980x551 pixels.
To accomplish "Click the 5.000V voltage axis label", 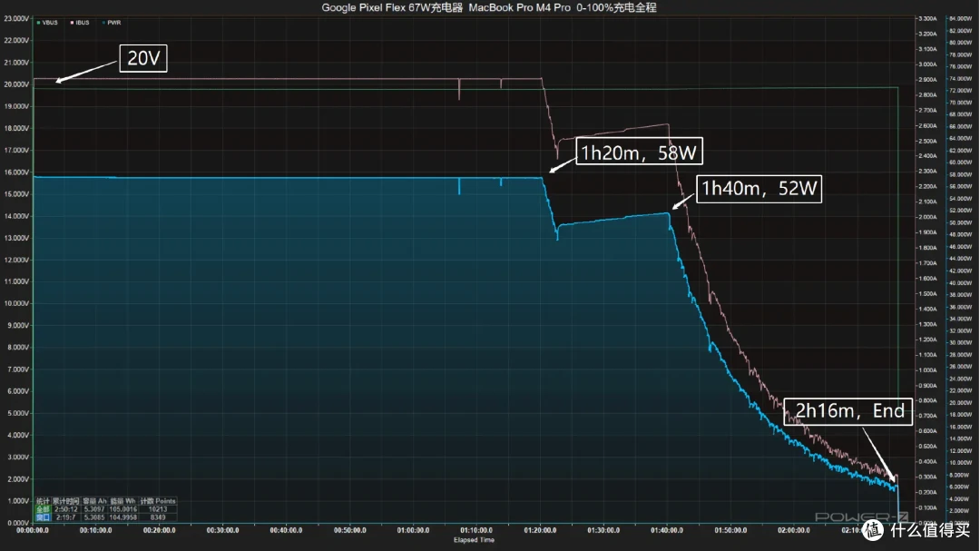I will (x=17, y=413).
